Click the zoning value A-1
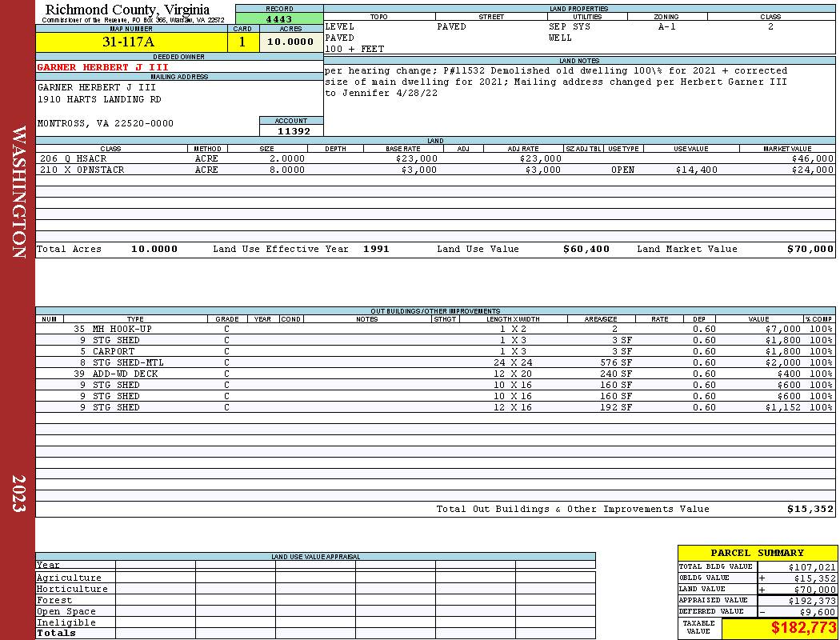 click(667, 26)
